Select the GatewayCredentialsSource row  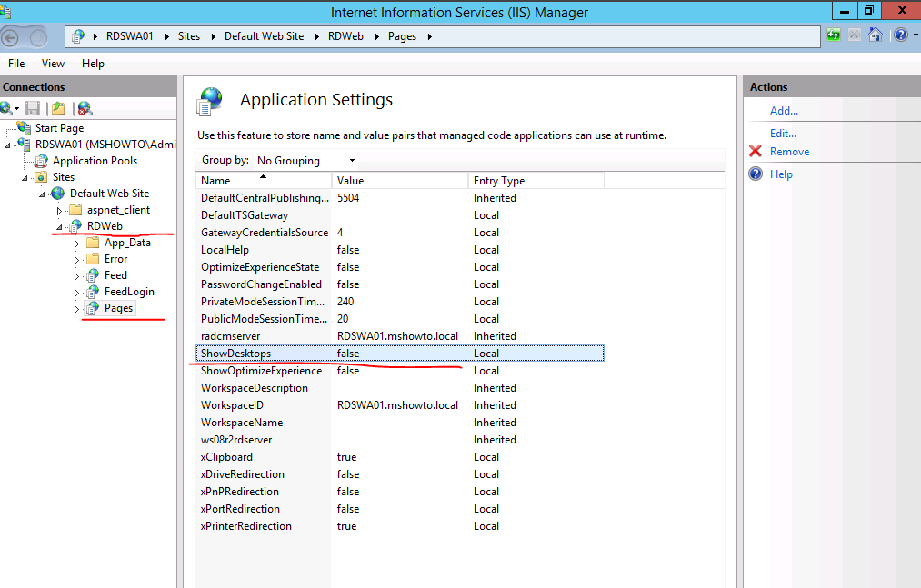[399, 233]
